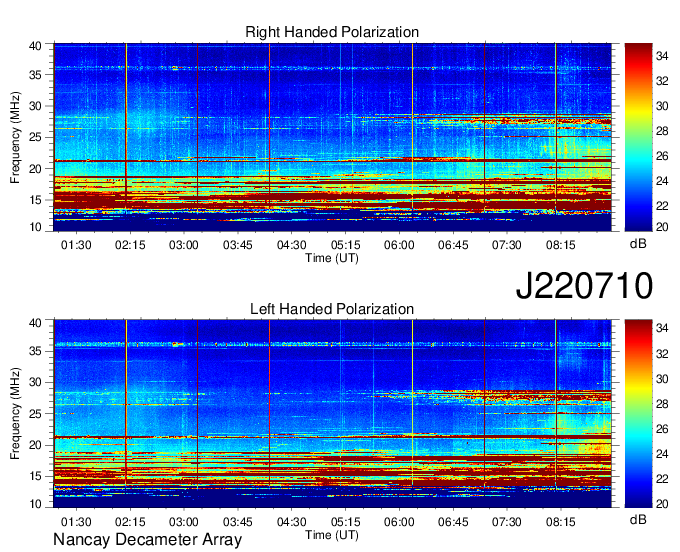Click the Left Handed plot's dB color scale bar
680x552 pixels.
[638, 414]
